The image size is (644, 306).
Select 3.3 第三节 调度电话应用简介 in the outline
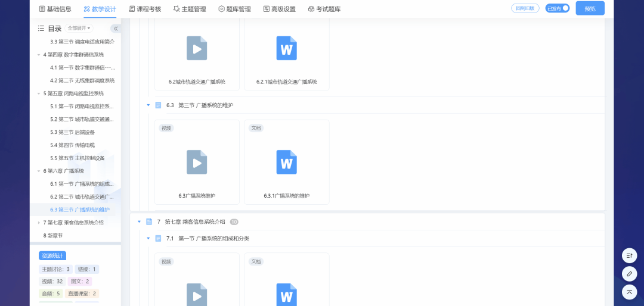click(x=82, y=42)
